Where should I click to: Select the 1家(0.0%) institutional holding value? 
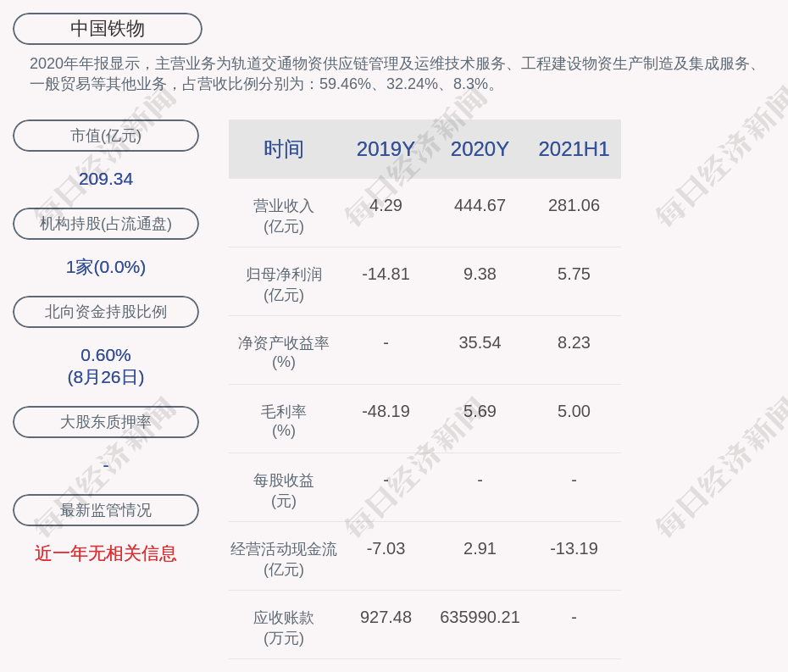[106, 267]
